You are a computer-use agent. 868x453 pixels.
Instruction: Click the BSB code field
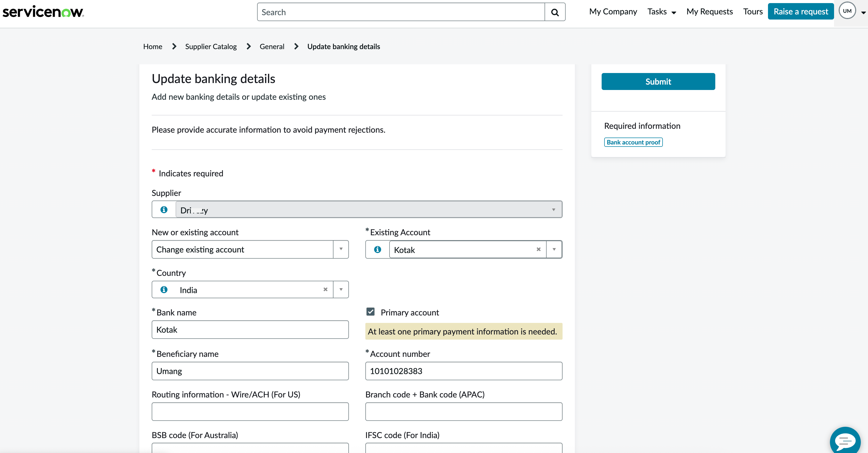pyautogui.click(x=250, y=448)
